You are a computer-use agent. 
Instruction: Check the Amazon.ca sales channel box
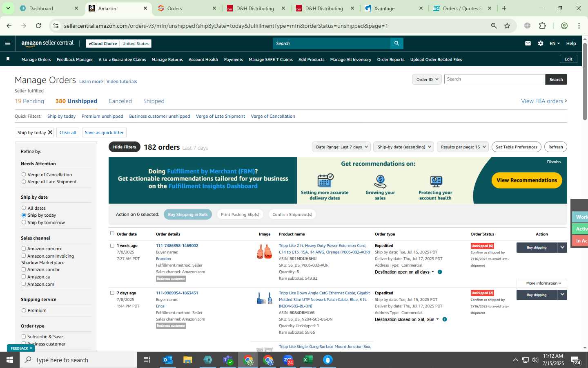[24, 277]
